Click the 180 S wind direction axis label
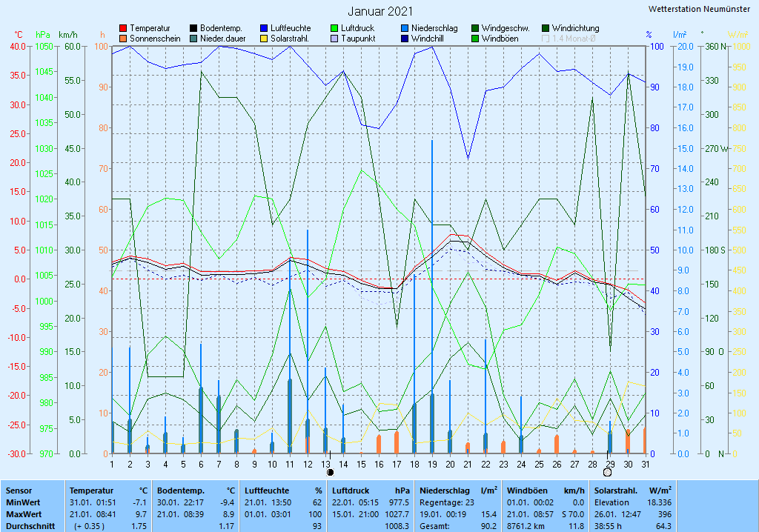 click(715, 250)
